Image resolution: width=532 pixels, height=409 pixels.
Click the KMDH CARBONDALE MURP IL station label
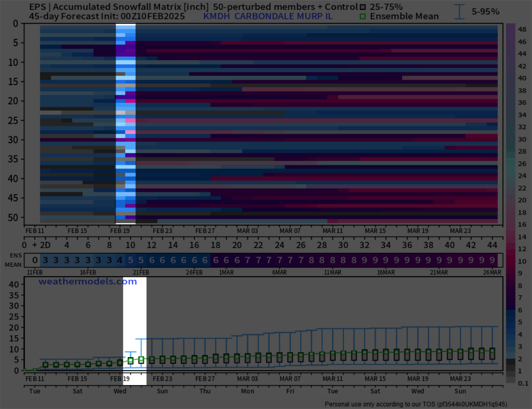268,17
